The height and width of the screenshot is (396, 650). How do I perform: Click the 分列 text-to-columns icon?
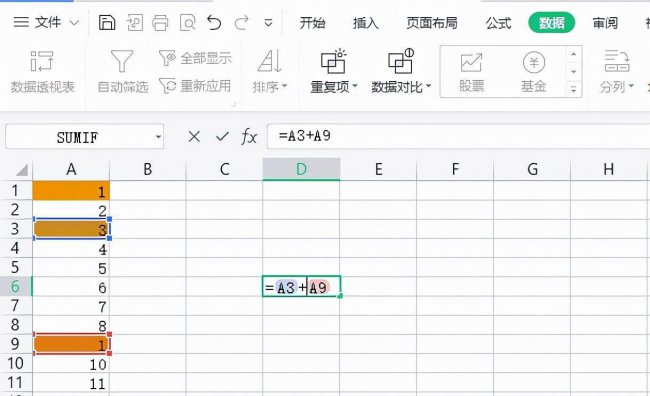(617, 61)
